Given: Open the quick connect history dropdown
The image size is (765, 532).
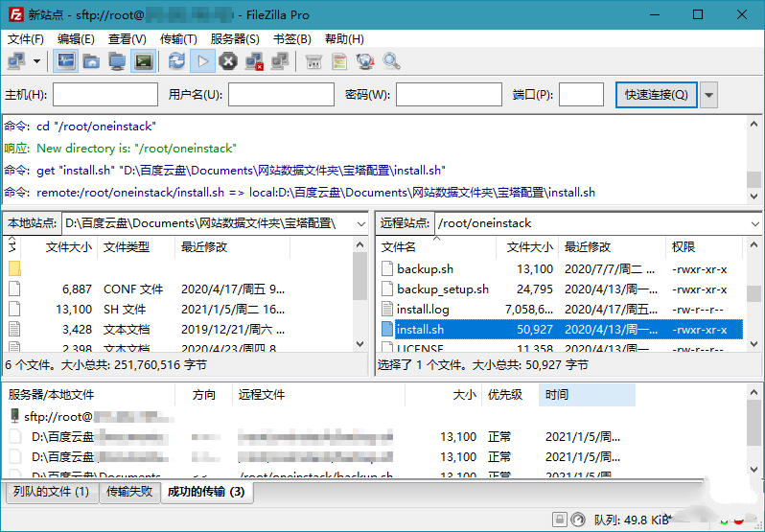Looking at the screenshot, I should [x=709, y=95].
